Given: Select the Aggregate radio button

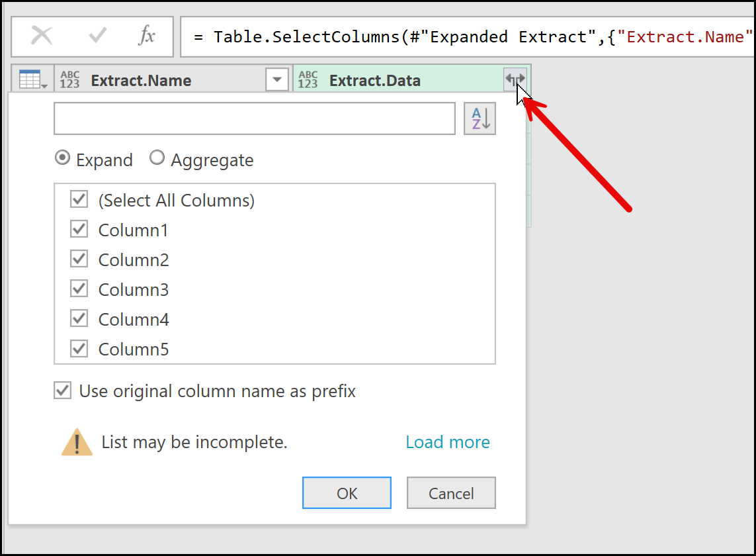Looking at the screenshot, I should tap(157, 159).
